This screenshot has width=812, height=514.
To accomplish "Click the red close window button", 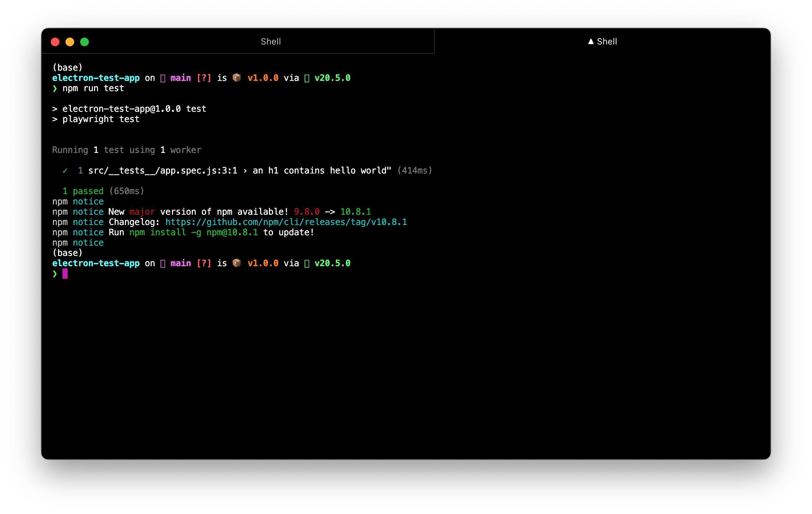I will click(55, 42).
